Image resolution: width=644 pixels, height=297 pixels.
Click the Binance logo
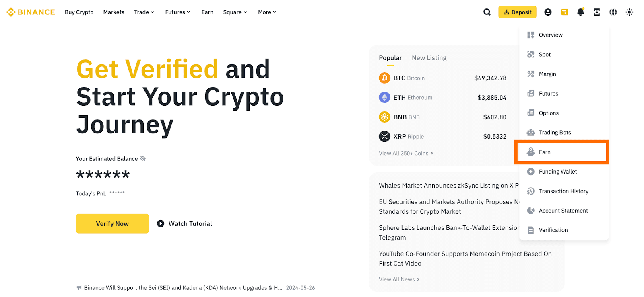pos(31,12)
